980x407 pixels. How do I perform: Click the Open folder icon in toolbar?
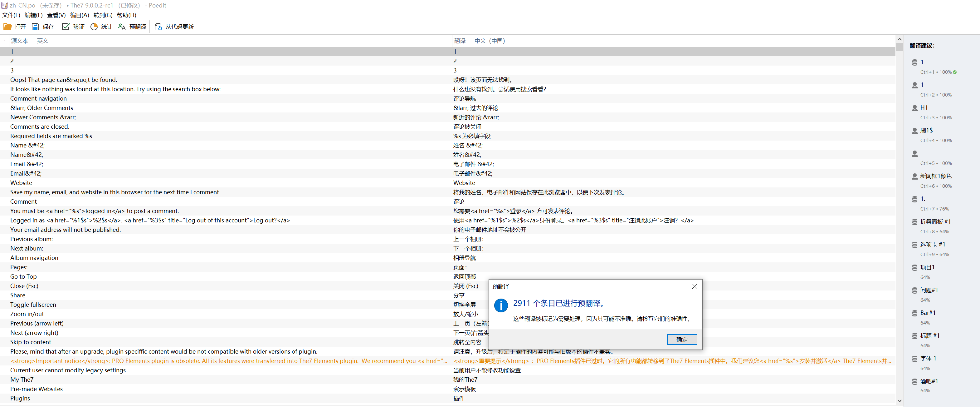(7, 27)
